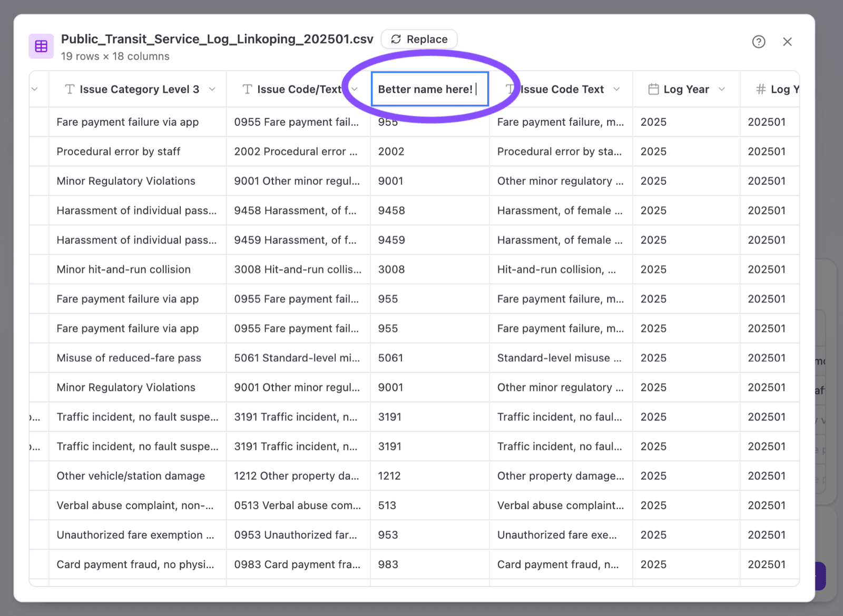Click the number hash icon in the last column header
The image size is (843, 616).
pos(760,89)
